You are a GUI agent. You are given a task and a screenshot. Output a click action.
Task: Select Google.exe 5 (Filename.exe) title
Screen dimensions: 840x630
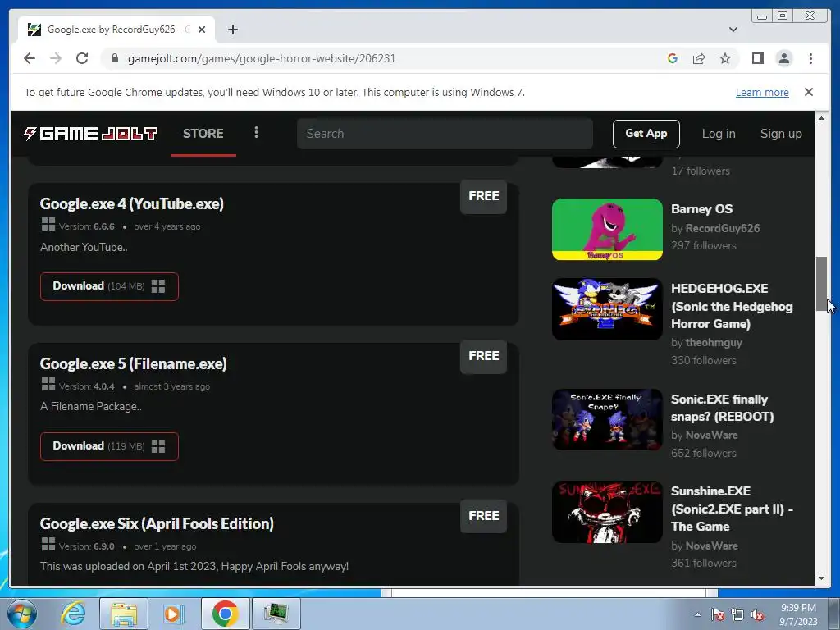click(x=134, y=363)
